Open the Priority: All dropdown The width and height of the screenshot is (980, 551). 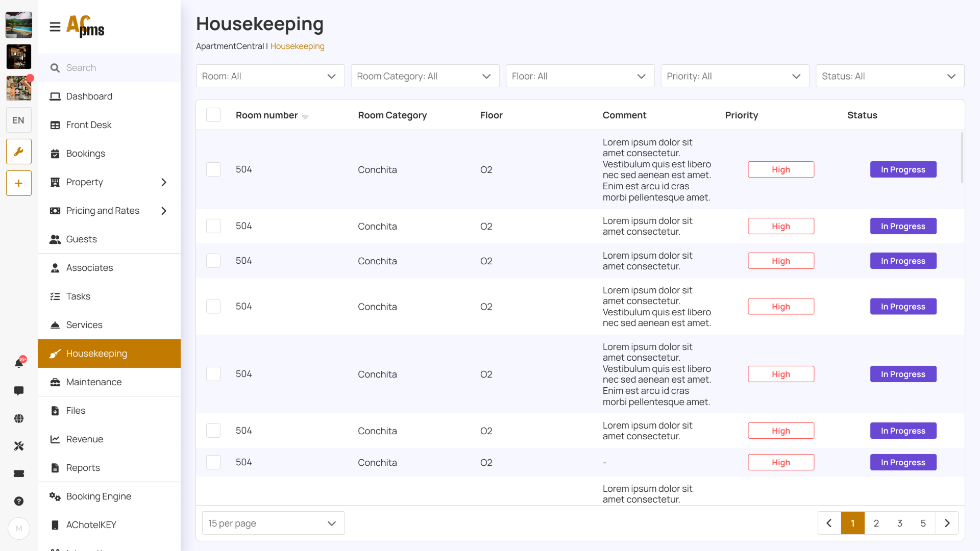tap(734, 76)
